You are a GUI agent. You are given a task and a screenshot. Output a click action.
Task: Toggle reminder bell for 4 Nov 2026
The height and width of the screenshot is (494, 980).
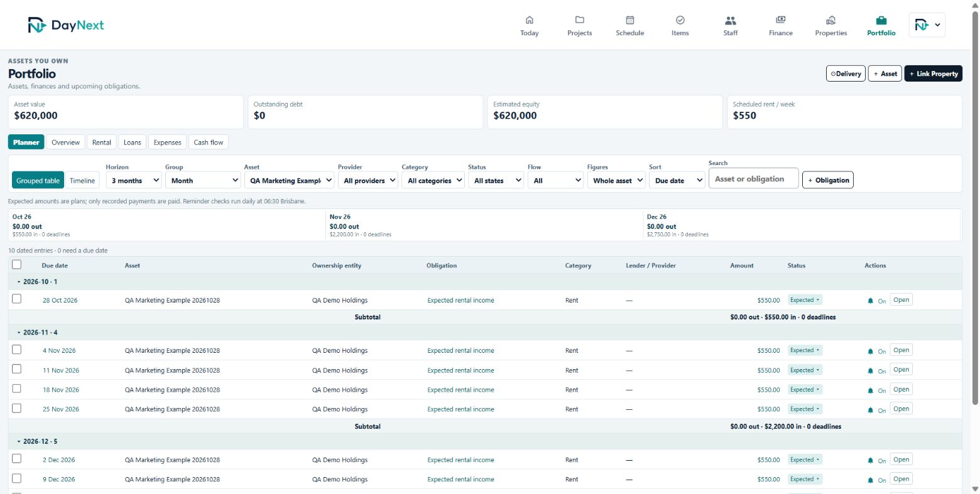pyautogui.click(x=870, y=351)
